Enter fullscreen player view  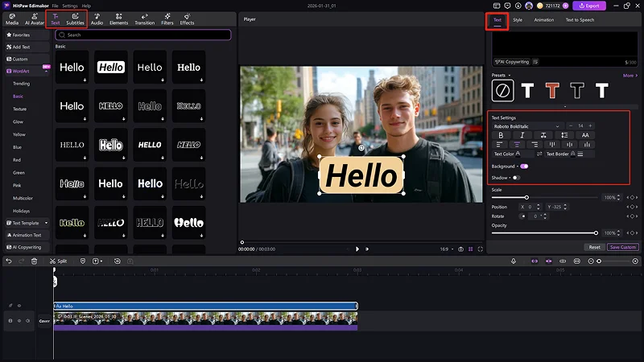[480, 249]
